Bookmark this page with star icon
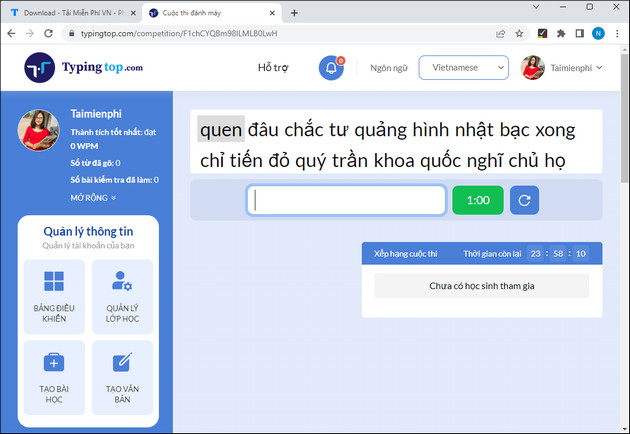 pyautogui.click(x=519, y=33)
